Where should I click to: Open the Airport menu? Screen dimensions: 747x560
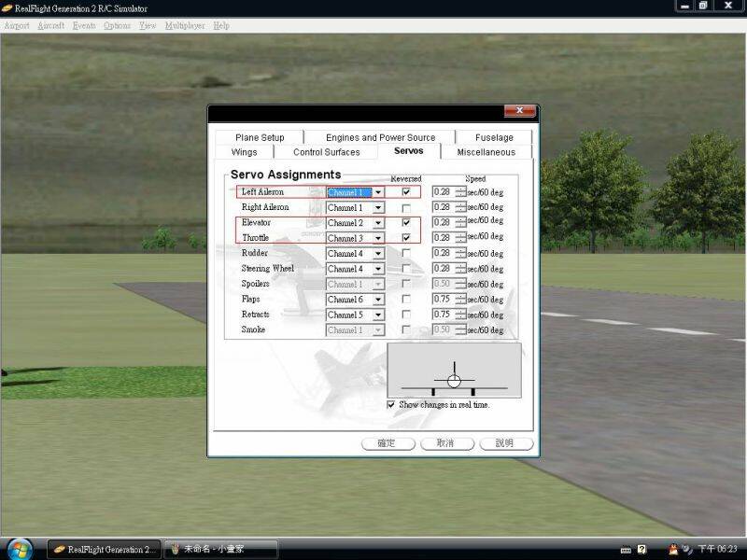[x=17, y=25]
